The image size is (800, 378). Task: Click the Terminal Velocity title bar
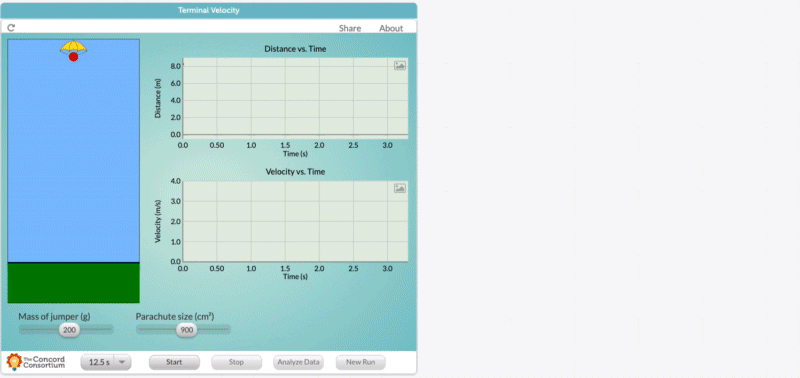(x=209, y=10)
